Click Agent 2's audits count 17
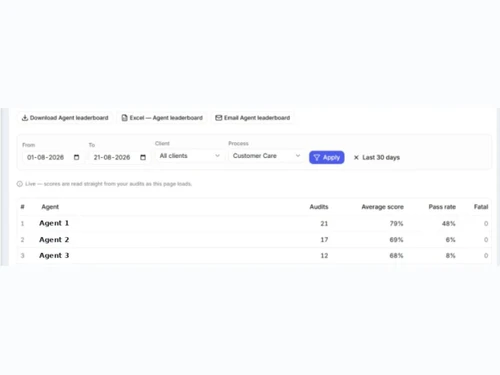 pos(324,240)
